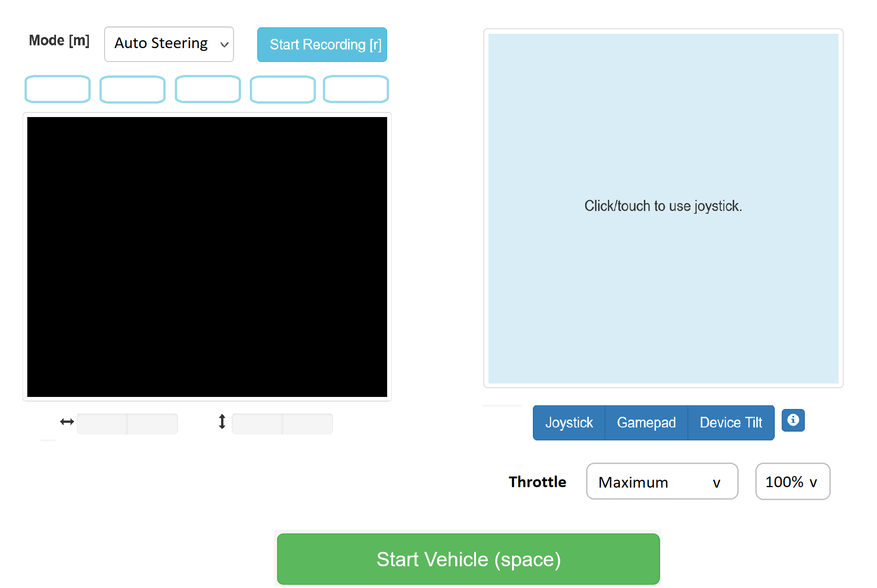
Task: Click the Mode [m] label
Action: click(59, 41)
